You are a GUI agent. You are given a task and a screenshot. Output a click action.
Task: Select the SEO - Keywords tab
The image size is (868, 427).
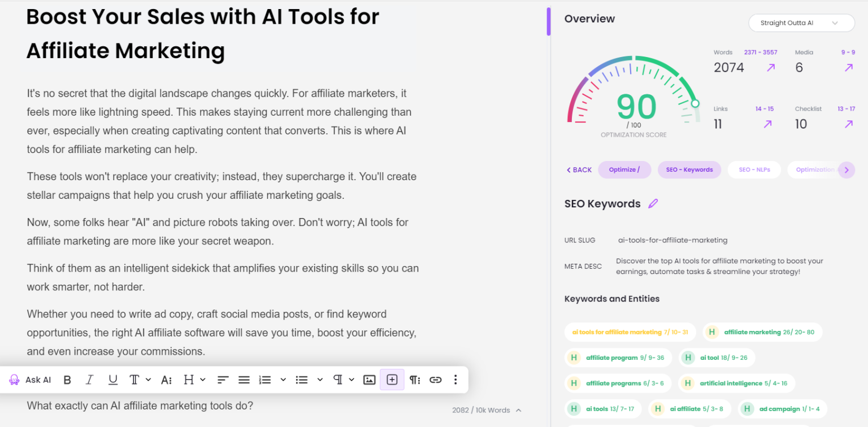689,170
